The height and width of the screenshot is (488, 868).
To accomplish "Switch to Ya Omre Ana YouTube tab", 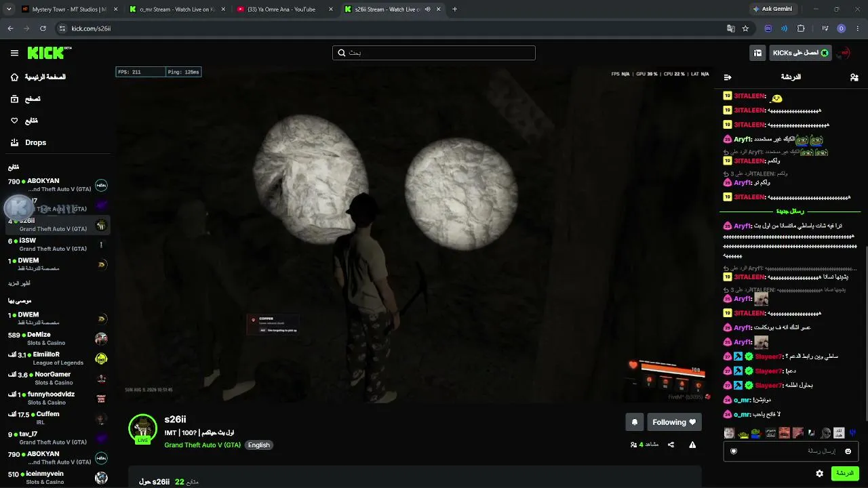I will tap(283, 9).
